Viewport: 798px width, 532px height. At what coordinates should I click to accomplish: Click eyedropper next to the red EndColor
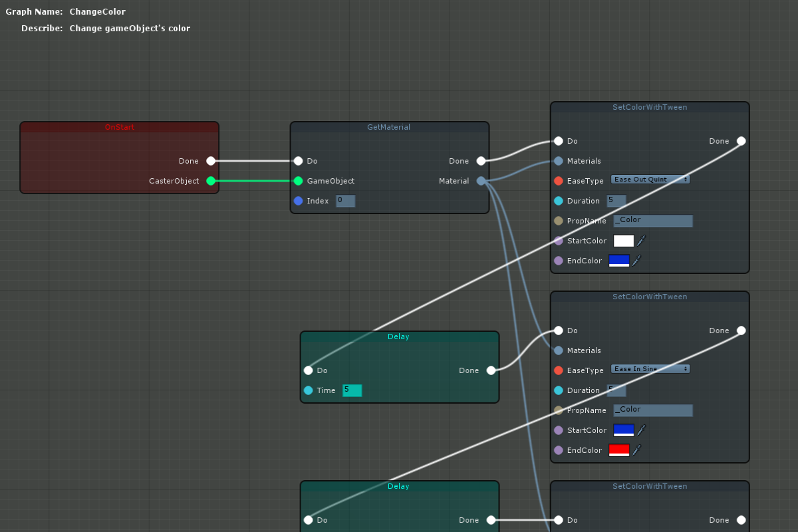click(x=636, y=450)
